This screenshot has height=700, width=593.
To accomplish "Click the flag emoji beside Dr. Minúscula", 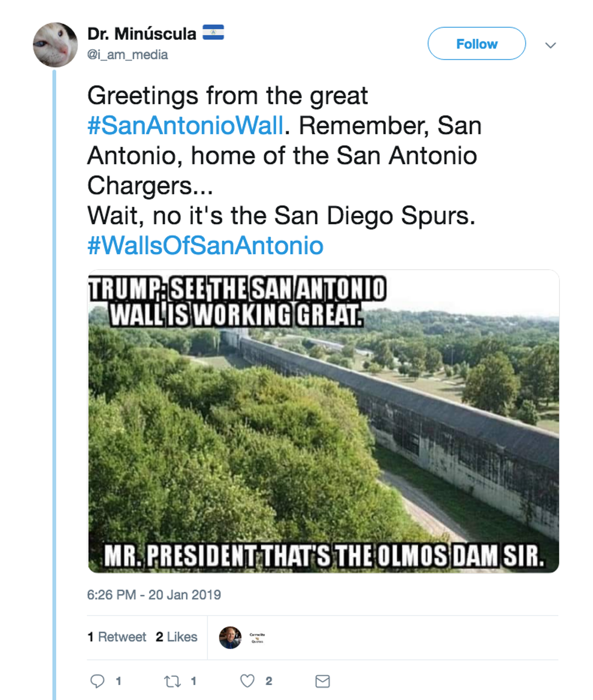I will pos(213,33).
